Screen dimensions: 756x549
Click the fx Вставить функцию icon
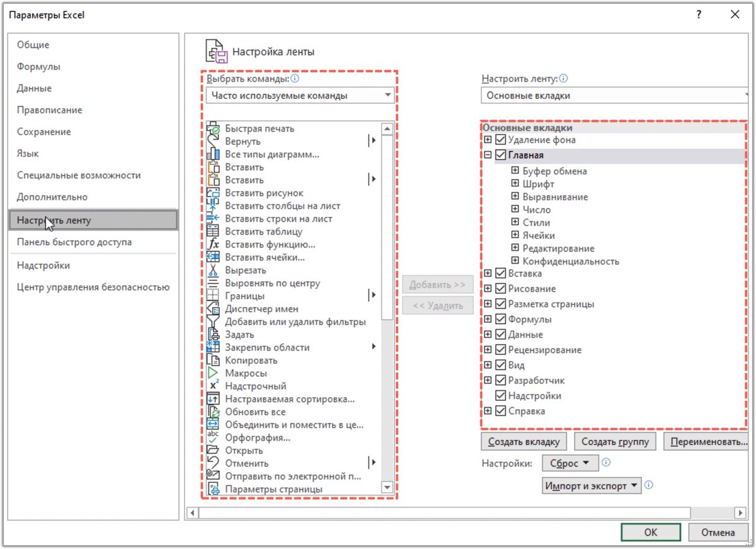(213, 245)
